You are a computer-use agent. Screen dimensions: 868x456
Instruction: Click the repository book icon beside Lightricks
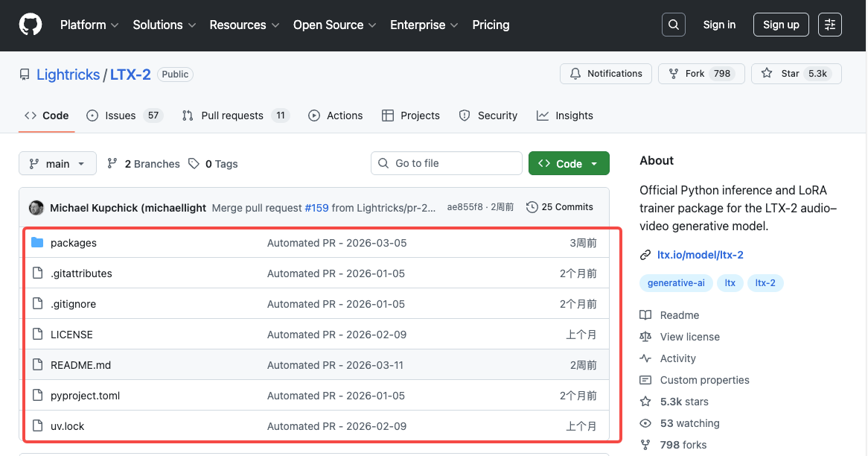click(25, 75)
